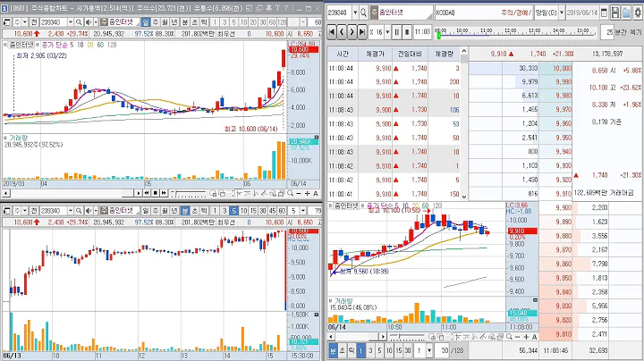
Task: Click the layout icon at left of bottom-left toolbar
Action: 6,211
